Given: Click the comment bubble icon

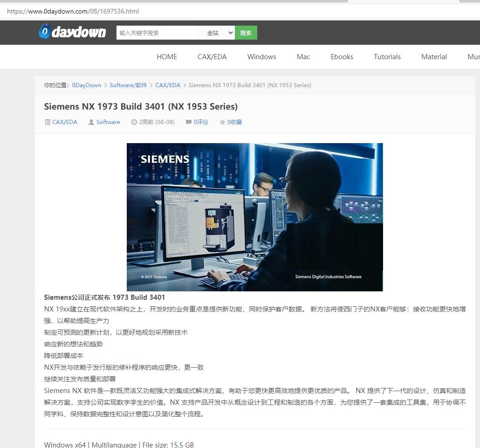Looking at the screenshot, I should 189,122.
